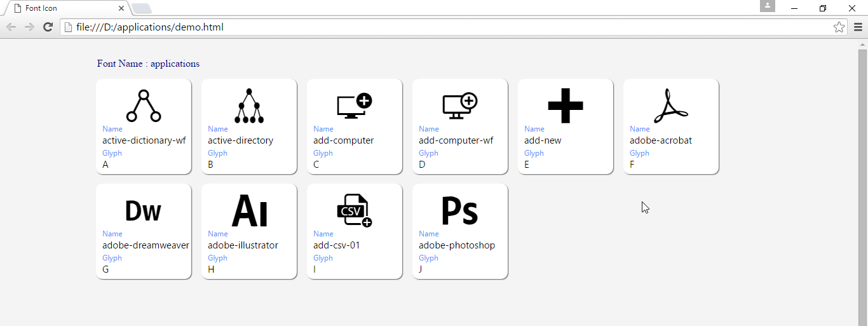
Task: Click the "add-new" name text
Action: pyautogui.click(x=543, y=140)
